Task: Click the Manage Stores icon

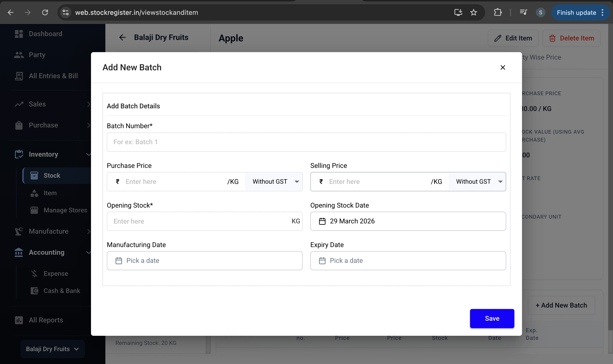Action: (34, 210)
